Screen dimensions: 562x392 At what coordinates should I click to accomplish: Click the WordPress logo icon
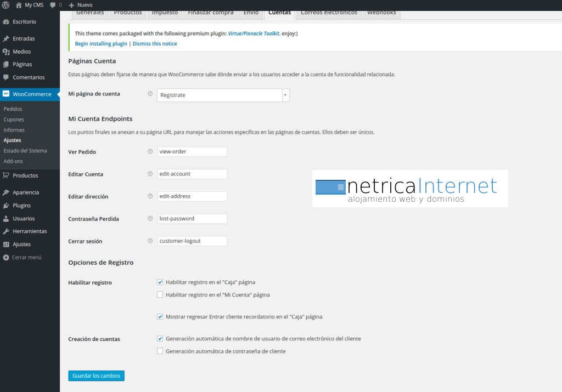tap(5, 5)
